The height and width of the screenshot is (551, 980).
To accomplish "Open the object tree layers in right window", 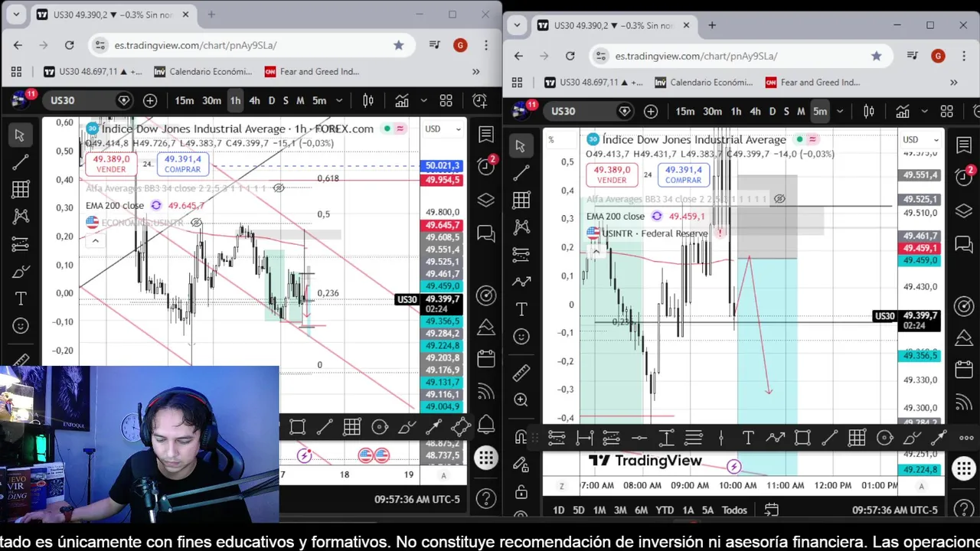I will [x=964, y=211].
